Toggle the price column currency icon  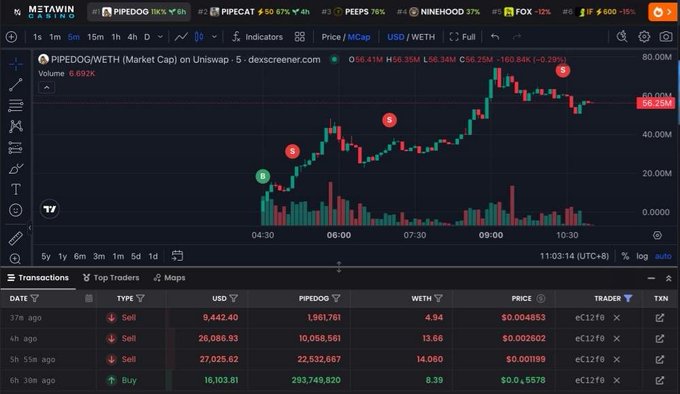point(540,298)
